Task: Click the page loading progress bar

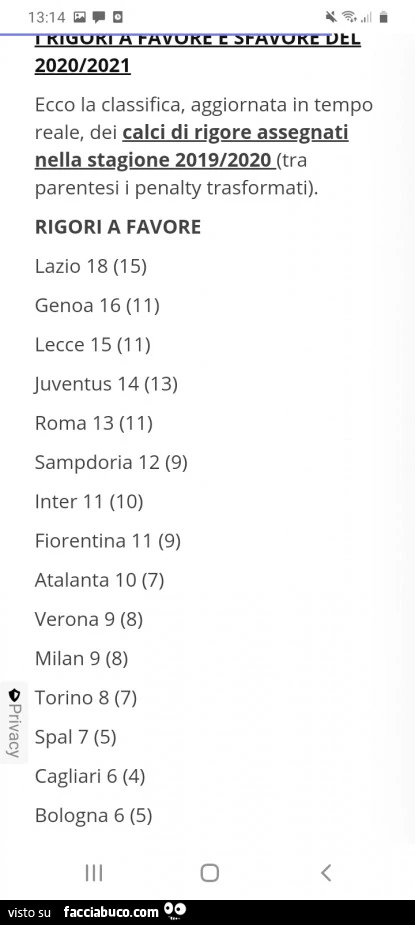Action: 171,34
